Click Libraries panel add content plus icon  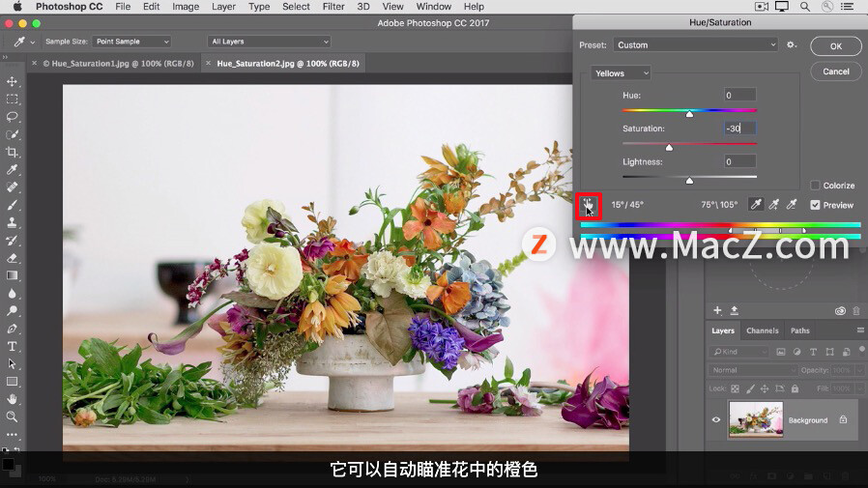pos(717,310)
